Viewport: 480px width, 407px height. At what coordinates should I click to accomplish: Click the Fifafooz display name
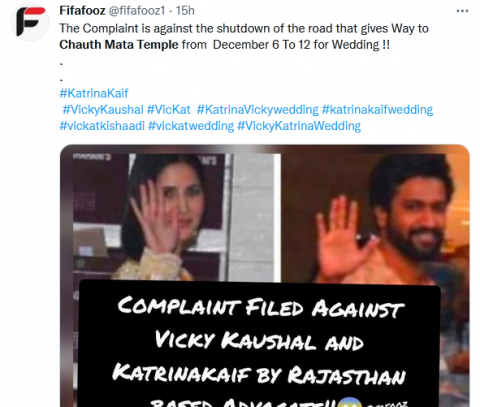coord(82,11)
